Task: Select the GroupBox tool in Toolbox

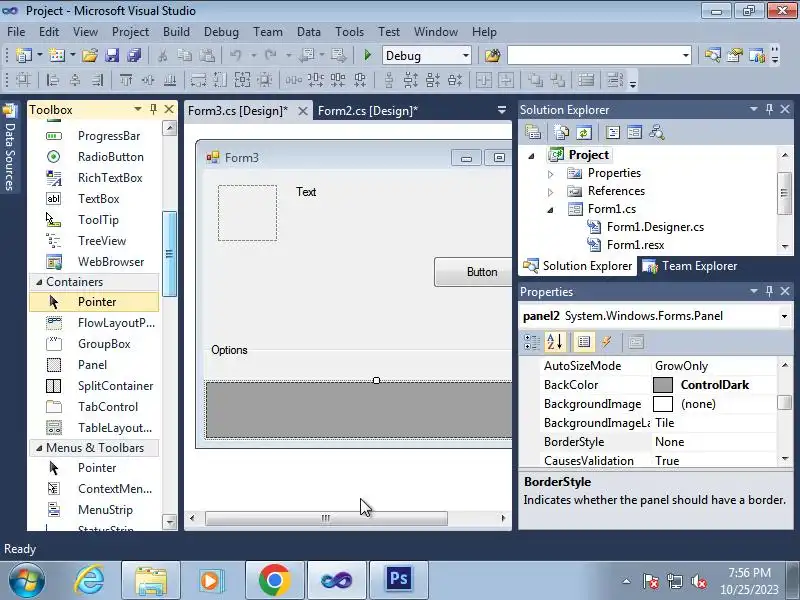Action: pyautogui.click(x=93, y=344)
